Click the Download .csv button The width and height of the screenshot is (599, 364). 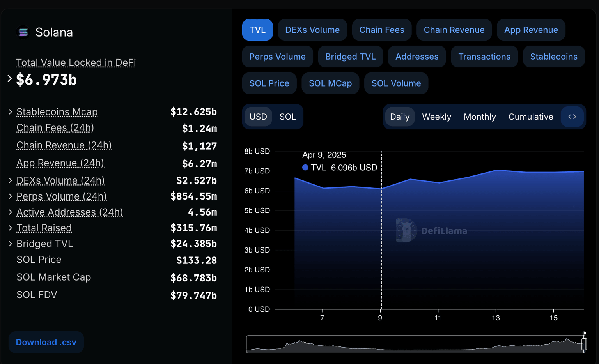tap(46, 342)
